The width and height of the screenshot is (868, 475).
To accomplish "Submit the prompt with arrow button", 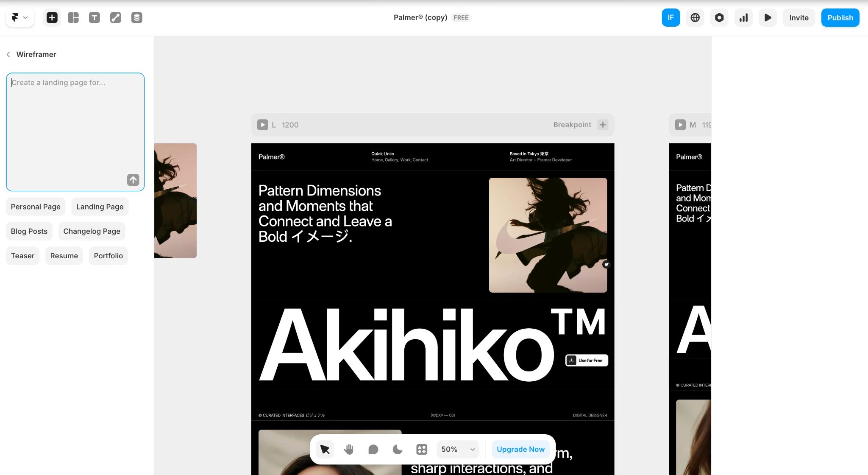I will (x=133, y=180).
